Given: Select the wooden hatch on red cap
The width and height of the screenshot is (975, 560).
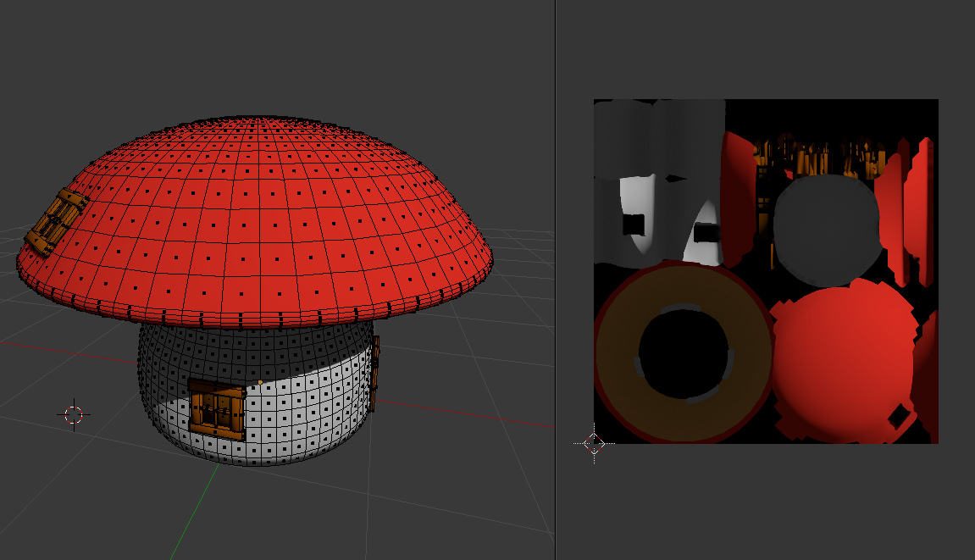Looking at the screenshot, I should pyautogui.click(x=56, y=223).
